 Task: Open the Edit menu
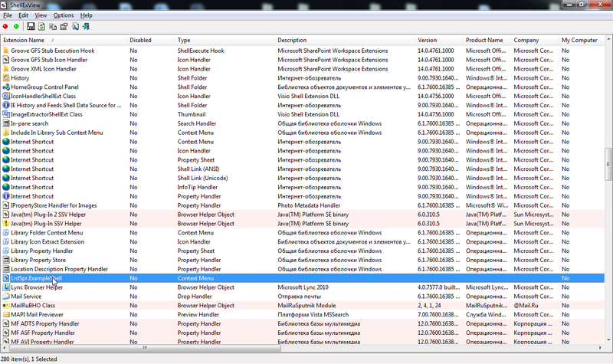[x=24, y=15]
